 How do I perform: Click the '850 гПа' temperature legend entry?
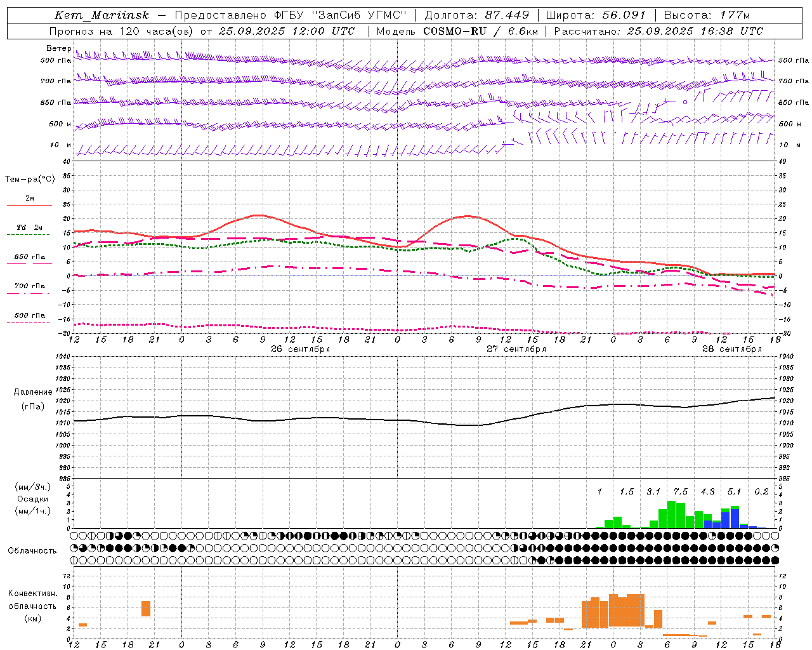pyautogui.click(x=30, y=257)
